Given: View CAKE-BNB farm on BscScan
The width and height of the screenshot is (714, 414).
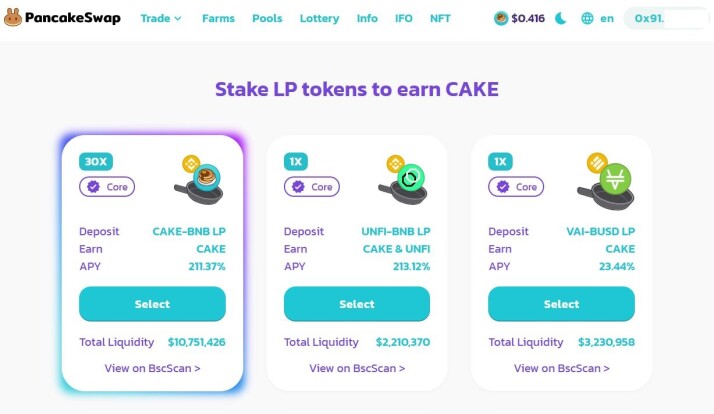Looking at the screenshot, I should tap(152, 368).
